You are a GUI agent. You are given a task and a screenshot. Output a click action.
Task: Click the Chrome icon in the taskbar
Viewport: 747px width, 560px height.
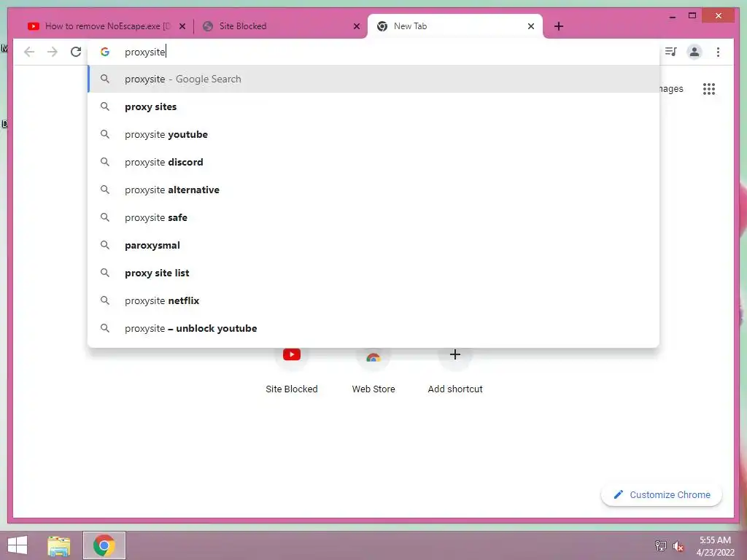104,545
